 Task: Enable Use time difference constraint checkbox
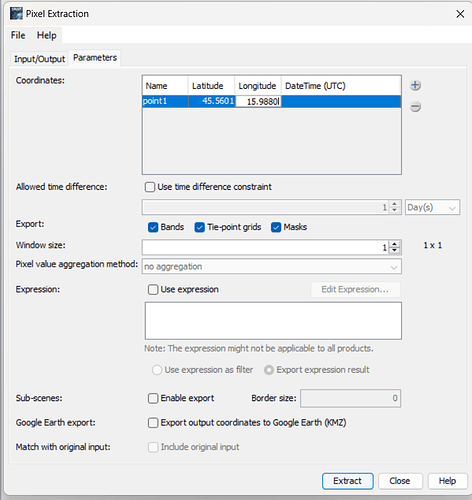150,187
